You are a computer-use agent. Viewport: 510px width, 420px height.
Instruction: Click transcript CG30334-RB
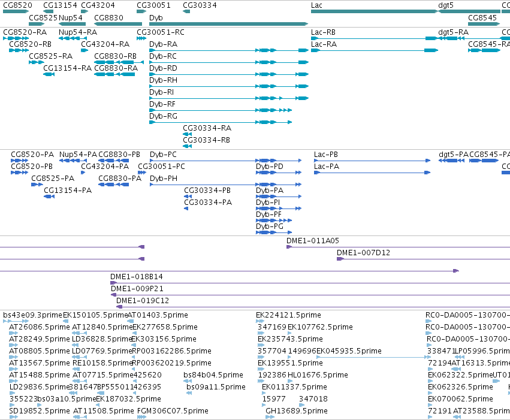[x=207, y=140]
